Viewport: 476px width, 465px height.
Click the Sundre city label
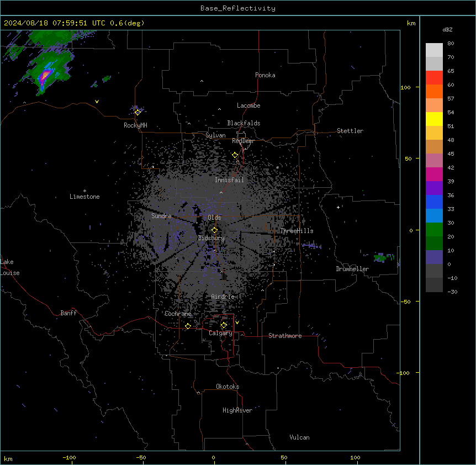pyautogui.click(x=161, y=216)
